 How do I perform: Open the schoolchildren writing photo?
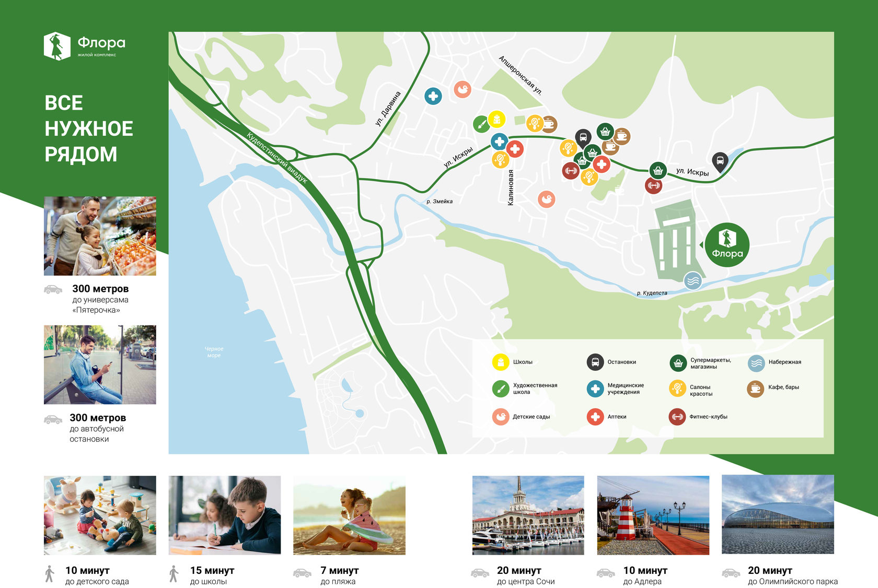click(225, 515)
